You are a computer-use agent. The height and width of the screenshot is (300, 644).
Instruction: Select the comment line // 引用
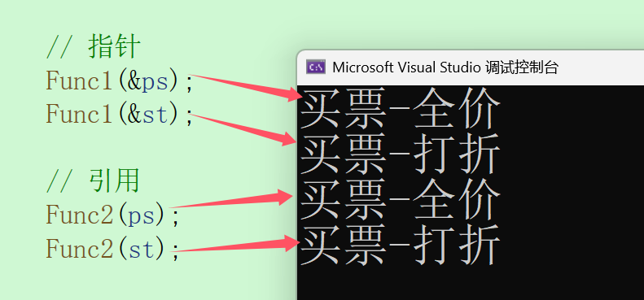(94, 181)
